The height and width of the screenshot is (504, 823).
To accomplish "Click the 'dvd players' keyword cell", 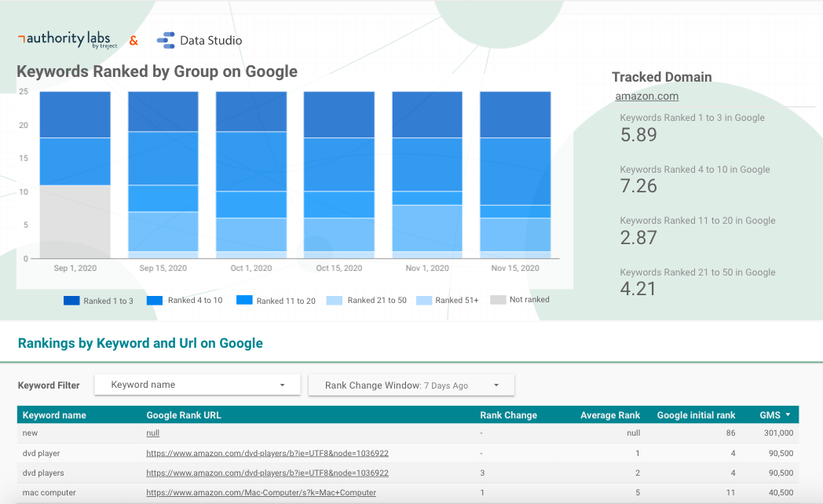I will pos(43,473).
